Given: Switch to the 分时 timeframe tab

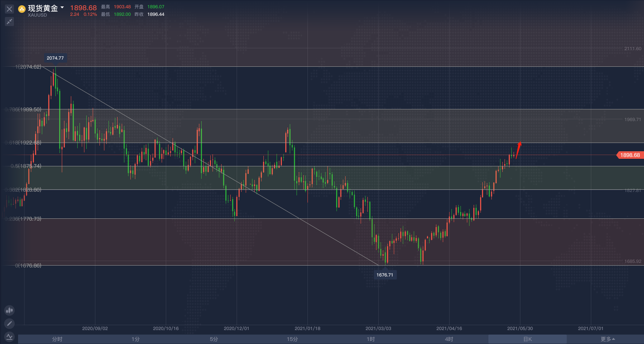Looking at the screenshot, I should pyautogui.click(x=57, y=339).
